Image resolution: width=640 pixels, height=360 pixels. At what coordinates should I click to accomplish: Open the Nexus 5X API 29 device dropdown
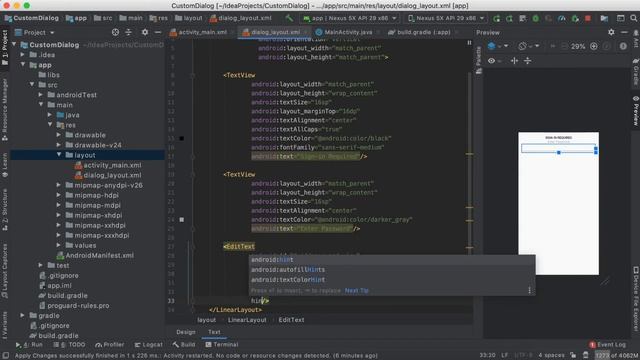447,18
